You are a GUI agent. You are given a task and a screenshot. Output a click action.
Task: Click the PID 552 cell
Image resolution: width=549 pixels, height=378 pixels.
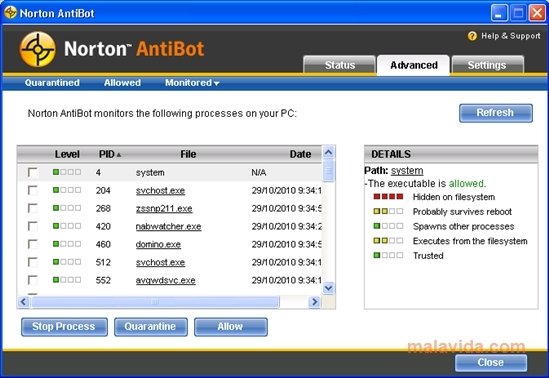pos(103,280)
